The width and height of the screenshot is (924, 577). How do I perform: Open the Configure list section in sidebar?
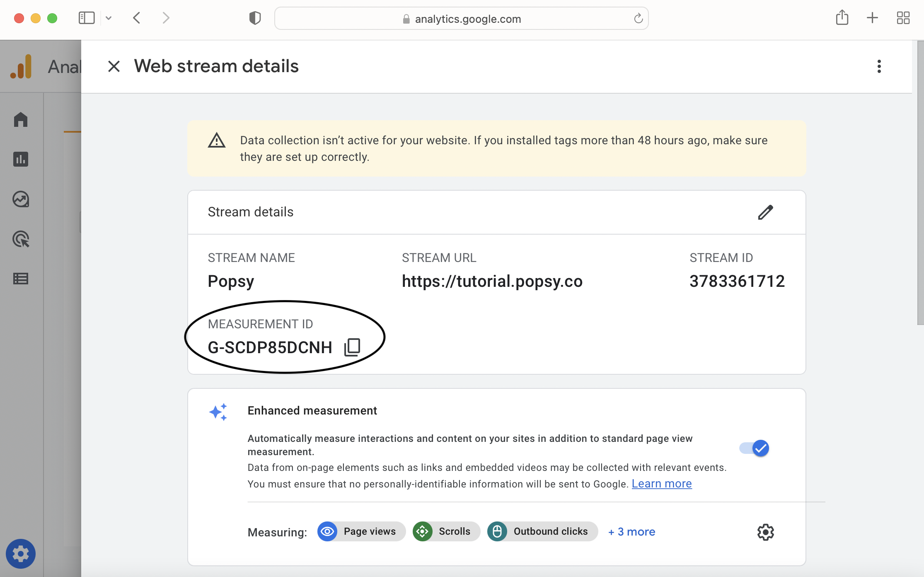click(21, 279)
